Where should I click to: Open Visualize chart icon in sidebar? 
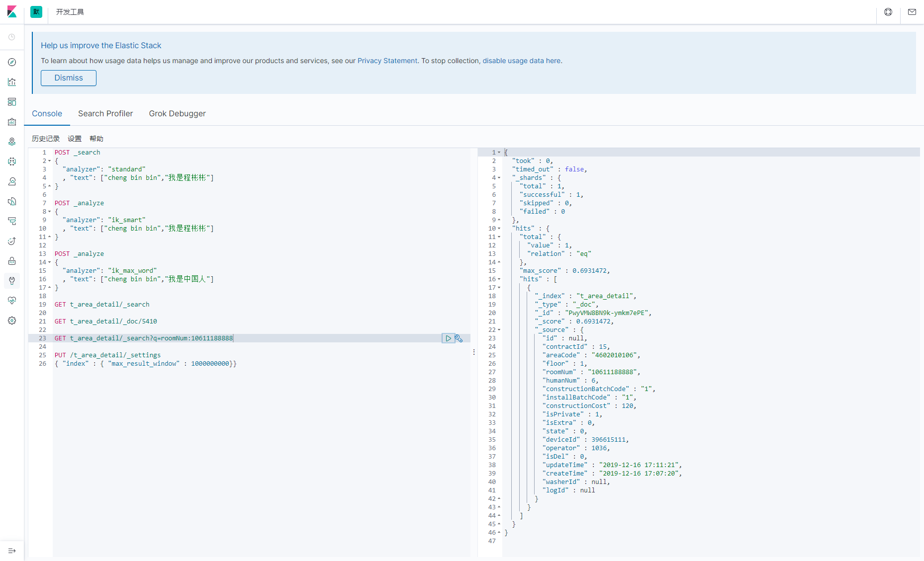pyautogui.click(x=12, y=82)
